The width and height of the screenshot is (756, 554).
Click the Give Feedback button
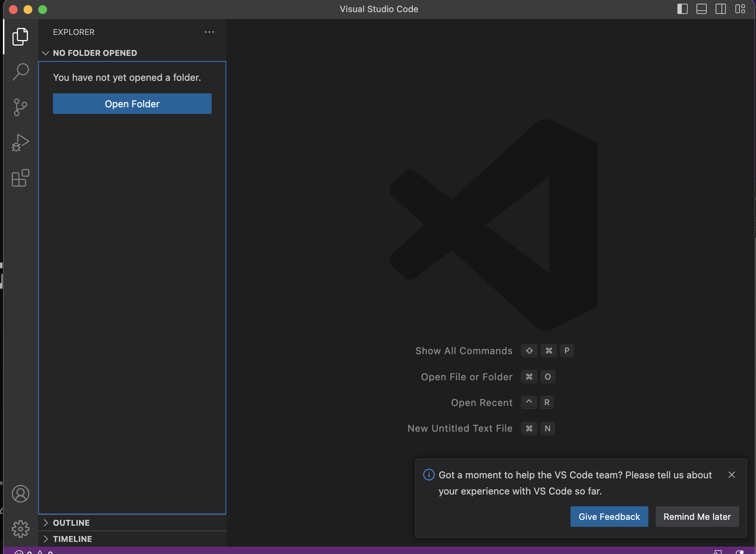[x=609, y=517]
